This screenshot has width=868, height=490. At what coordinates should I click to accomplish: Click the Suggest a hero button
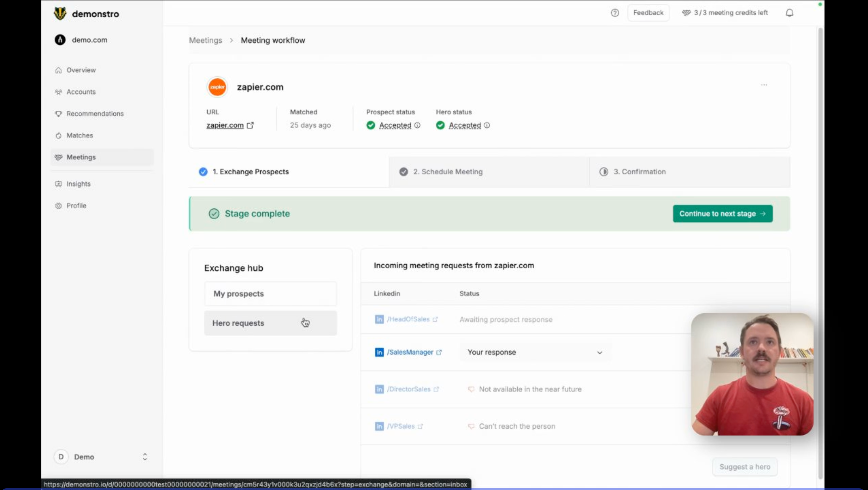(x=745, y=467)
